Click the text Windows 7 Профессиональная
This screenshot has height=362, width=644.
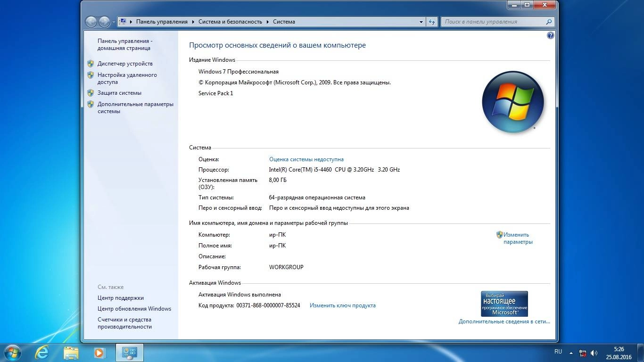click(239, 72)
